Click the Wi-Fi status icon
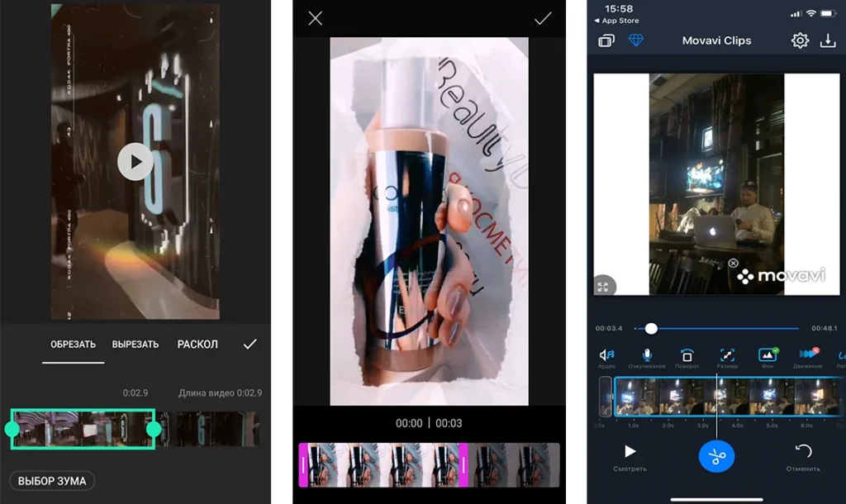Viewport: 846px width, 504px height. click(811, 13)
